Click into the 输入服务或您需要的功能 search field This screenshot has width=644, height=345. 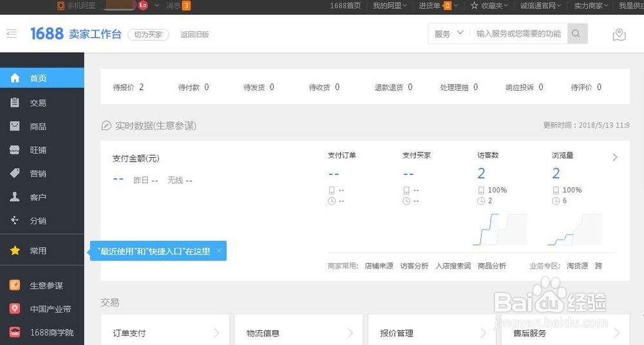click(x=518, y=33)
